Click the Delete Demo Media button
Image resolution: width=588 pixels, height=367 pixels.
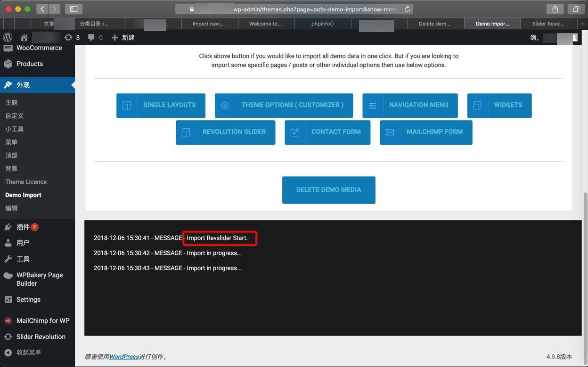pos(329,190)
